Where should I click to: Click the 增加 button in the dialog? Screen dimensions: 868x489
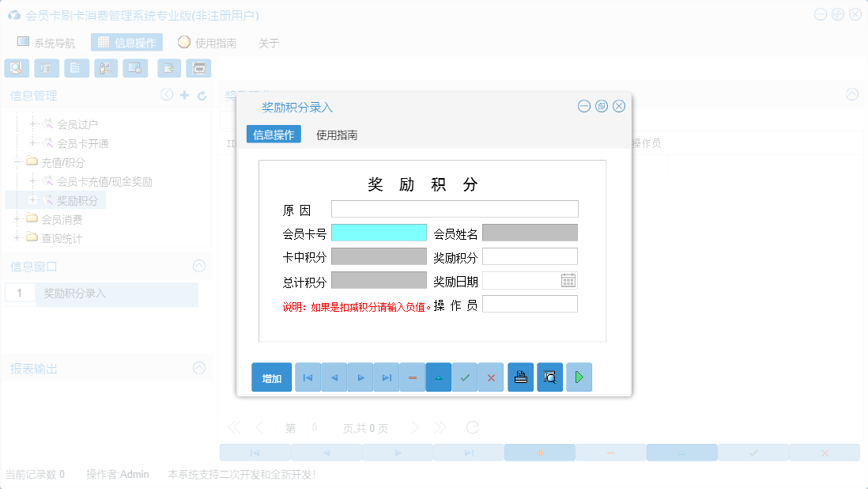(x=271, y=377)
